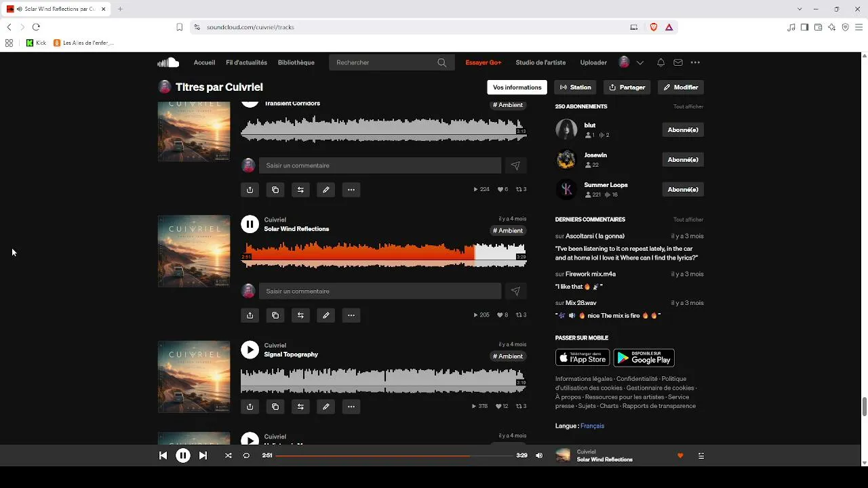This screenshot has width=868, height=488.
Task: Open the Google Play badge
Action: pyautogui.click(x=644, y=358)
